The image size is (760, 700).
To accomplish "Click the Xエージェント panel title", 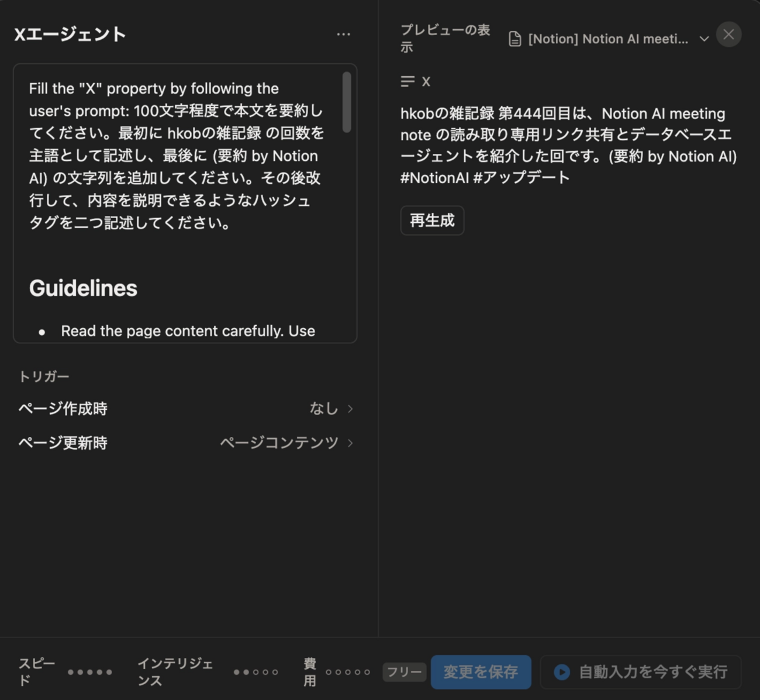I will 70,34.
